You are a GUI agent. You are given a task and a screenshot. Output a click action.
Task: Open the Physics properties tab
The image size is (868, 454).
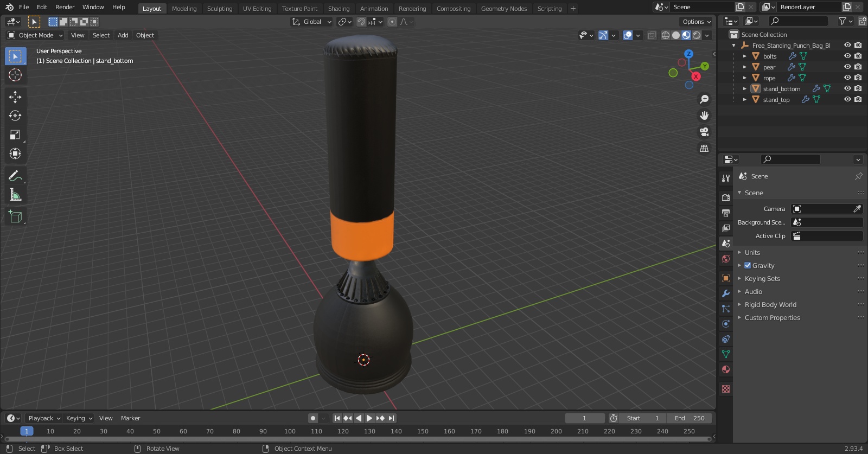726,324
